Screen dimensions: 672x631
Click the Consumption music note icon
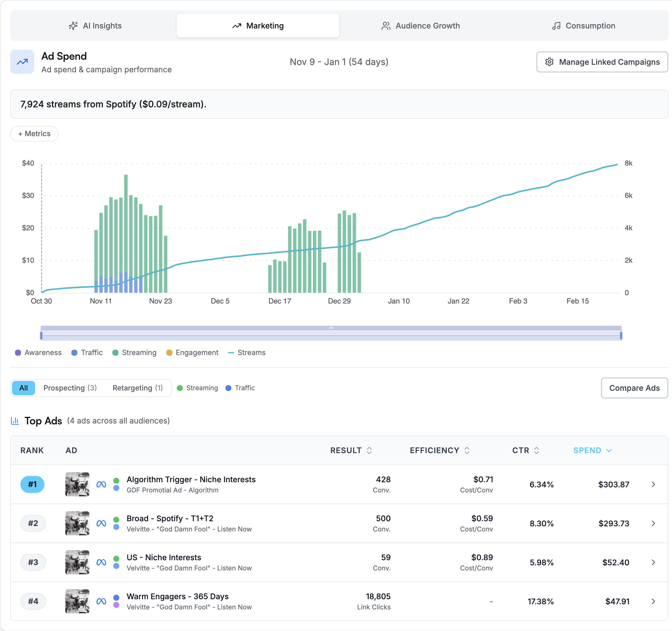[x=556, y=26]
